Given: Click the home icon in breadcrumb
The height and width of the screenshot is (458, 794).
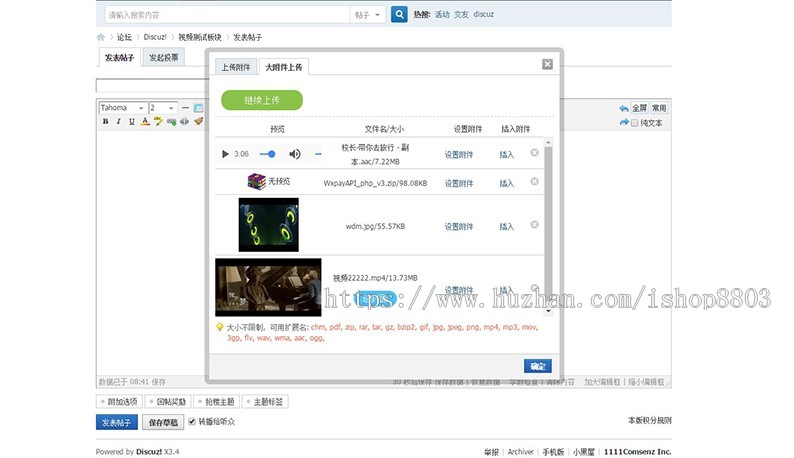Looking at the screenshot, I should (101, 37).
